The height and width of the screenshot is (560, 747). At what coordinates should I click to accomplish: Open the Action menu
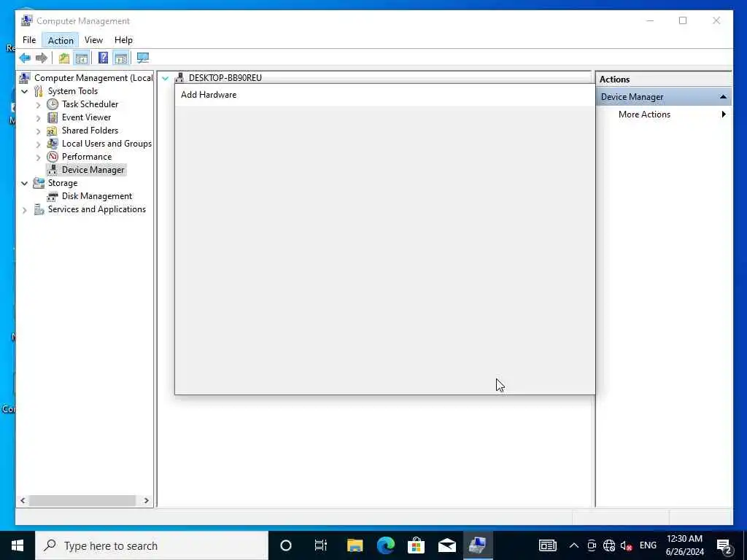click(x=61, y=41)
